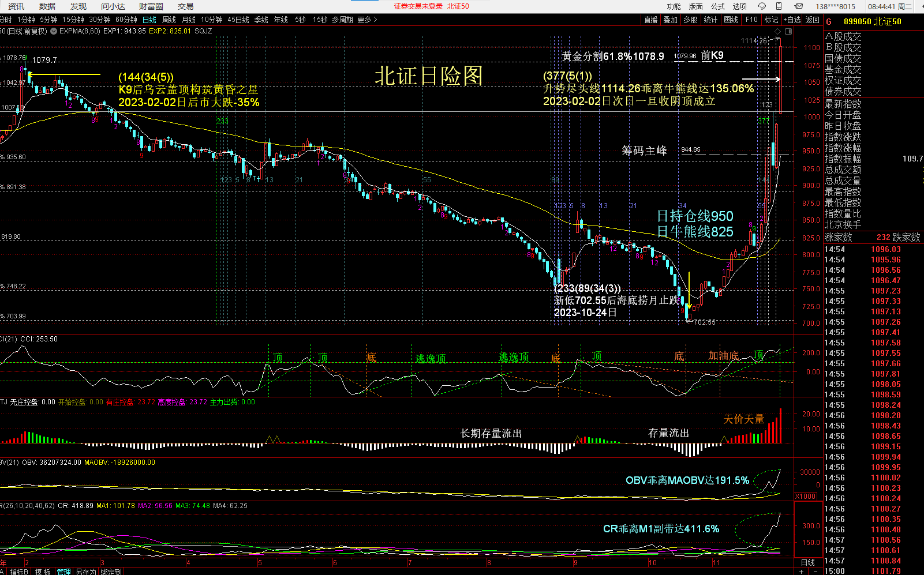Switch to 30分钟 period
This screenshot has width=924, height=575.
100,20
